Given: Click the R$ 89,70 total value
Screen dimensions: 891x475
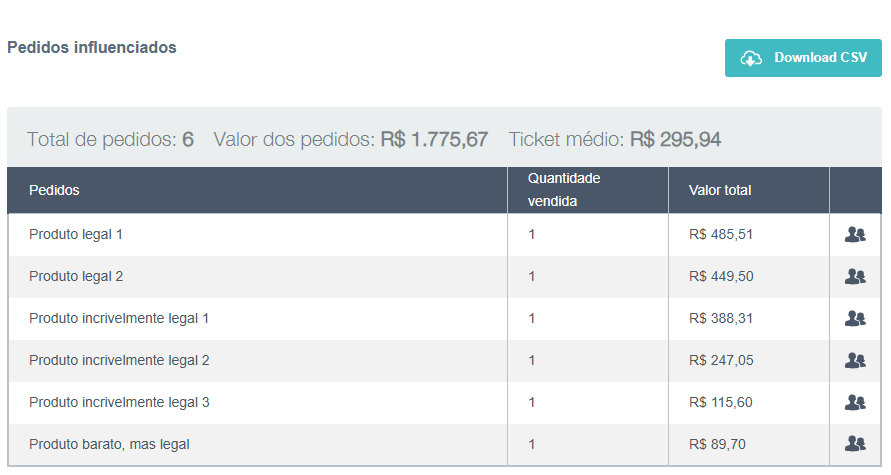Looking at the screenshot, I should (717, 444).
